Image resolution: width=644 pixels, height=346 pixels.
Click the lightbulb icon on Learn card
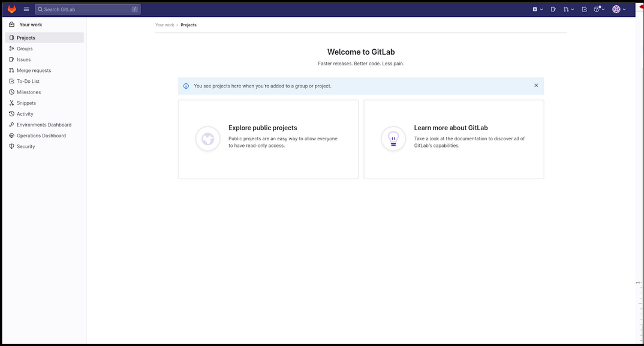(x=393, y=139)
